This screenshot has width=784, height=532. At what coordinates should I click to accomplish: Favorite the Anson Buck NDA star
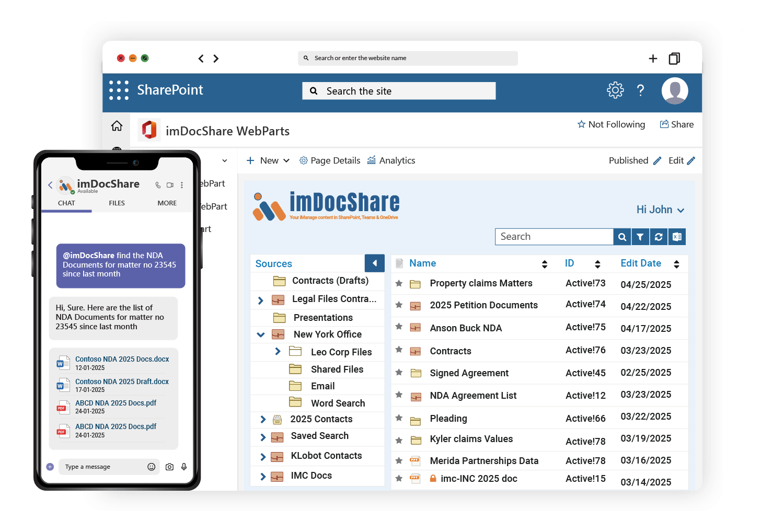(399, 327)
